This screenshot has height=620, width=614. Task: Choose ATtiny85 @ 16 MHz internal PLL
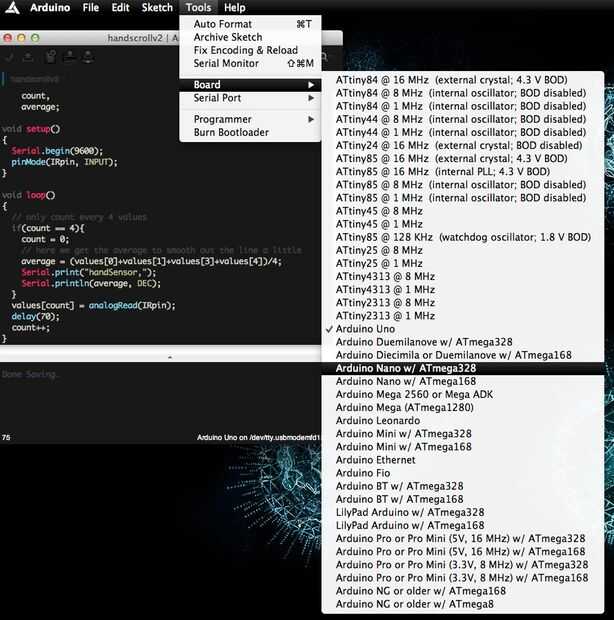click(463, 171)
